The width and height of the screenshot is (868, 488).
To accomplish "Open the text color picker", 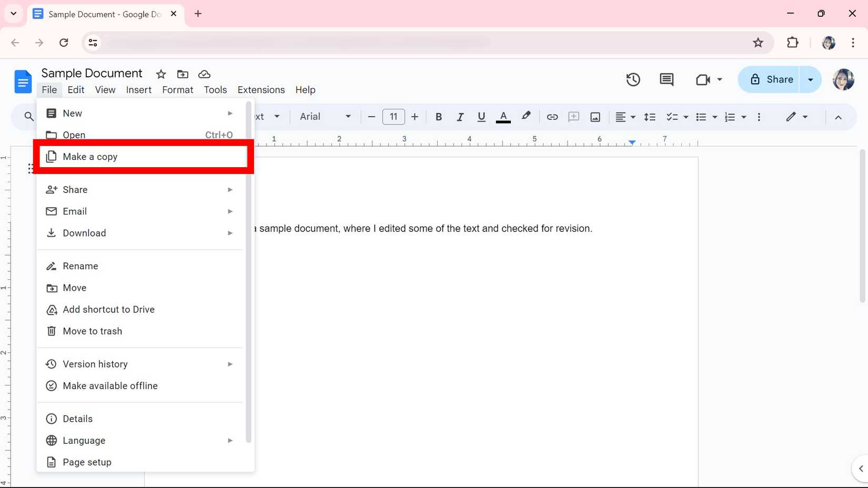I will pyautogui.click(x=503, y=117).
